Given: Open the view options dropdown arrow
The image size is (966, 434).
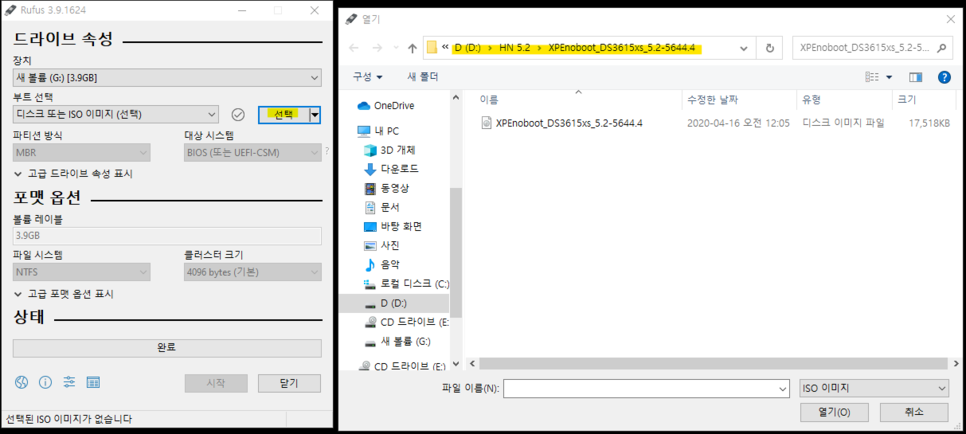Looking at the screenshot, I should coord(888,77).
